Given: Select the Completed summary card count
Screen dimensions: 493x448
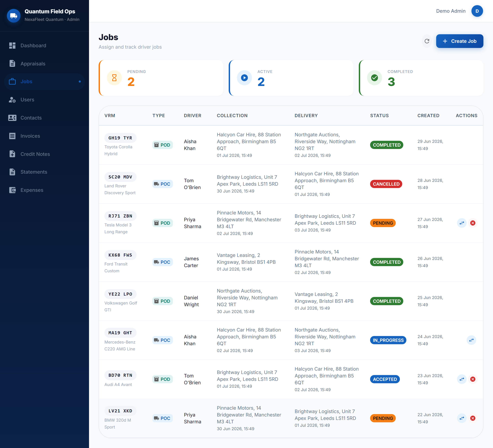Looking at the screenshot, I should [x=391, y=82].
